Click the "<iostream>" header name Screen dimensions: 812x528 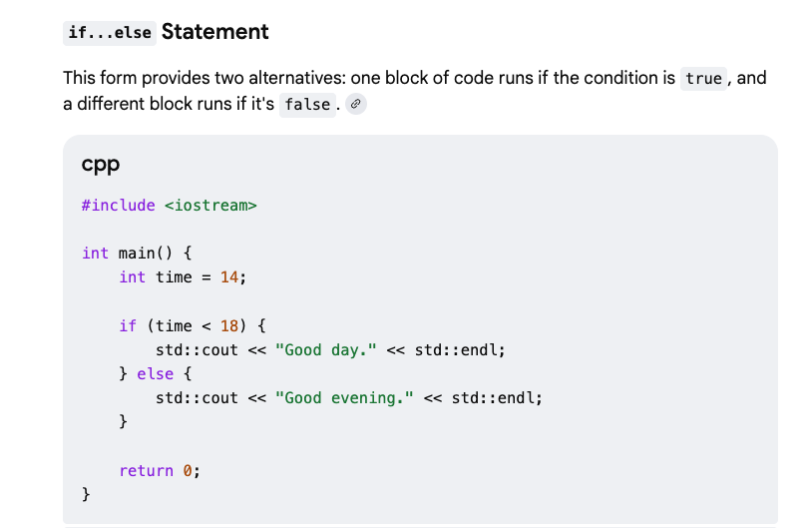coord(210,206)
